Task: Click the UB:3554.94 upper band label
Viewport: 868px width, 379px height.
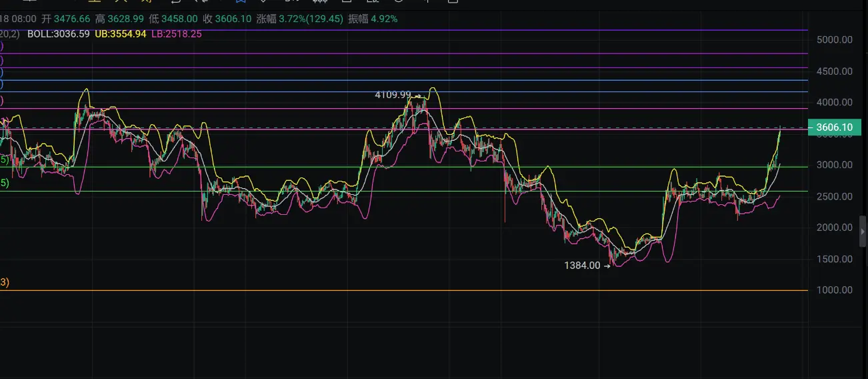Action: click(121, 33)
